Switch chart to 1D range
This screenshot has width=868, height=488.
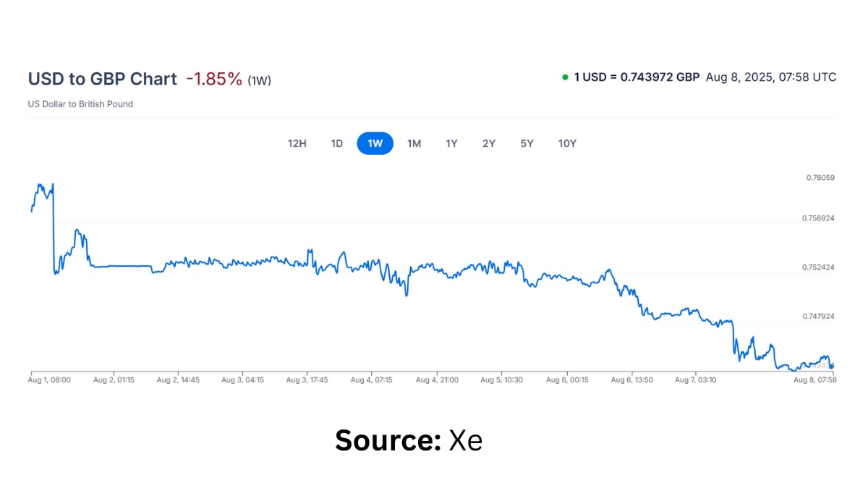pyautogui.click(x=337, y=143)
